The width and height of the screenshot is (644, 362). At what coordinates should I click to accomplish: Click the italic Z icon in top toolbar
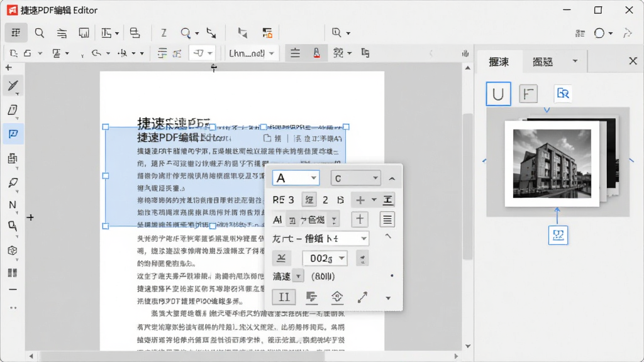point(164,33)
